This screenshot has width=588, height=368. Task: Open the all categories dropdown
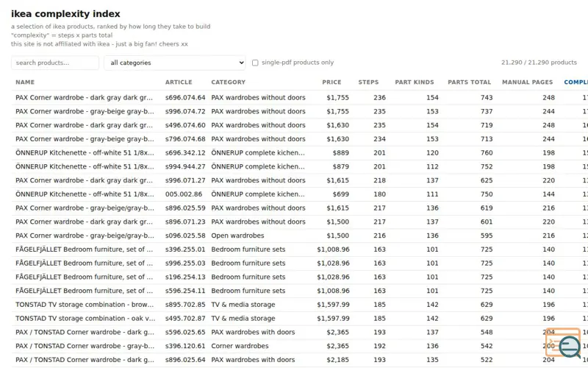pyautogui.click(x=175, y=63)
